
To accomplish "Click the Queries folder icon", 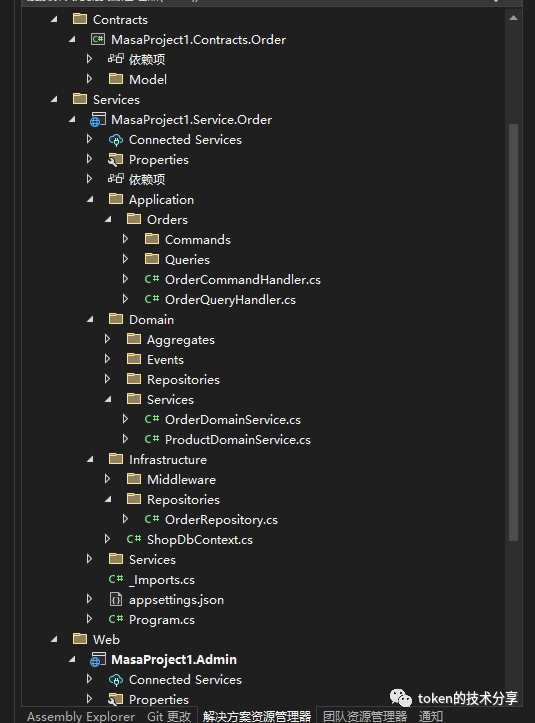I will point(152,259).
